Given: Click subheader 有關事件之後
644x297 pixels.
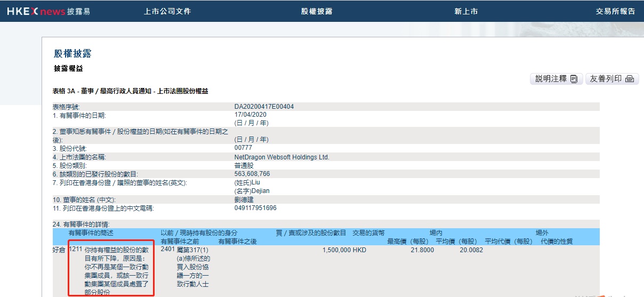Looking at the screenshot, I should [x=237, y=242].
